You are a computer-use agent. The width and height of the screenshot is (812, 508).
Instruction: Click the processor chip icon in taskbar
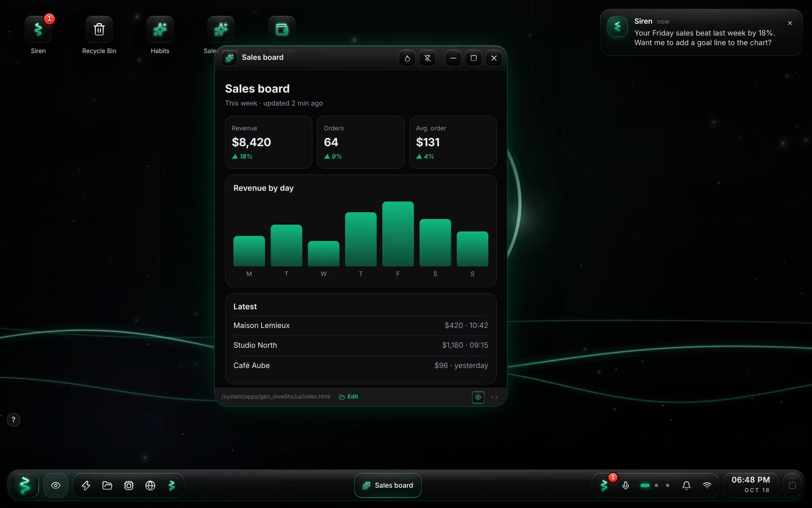[129, 485]
